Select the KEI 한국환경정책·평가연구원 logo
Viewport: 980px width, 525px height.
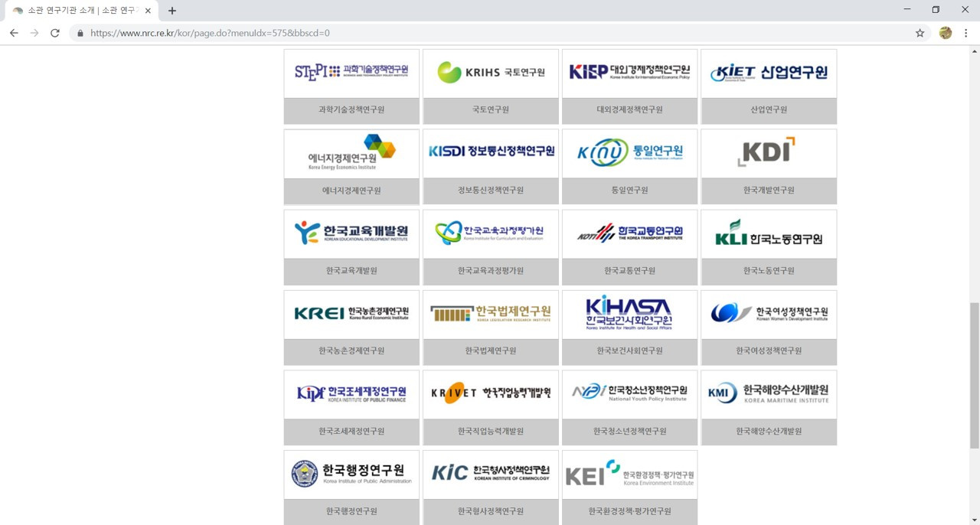tap(629, 474)
